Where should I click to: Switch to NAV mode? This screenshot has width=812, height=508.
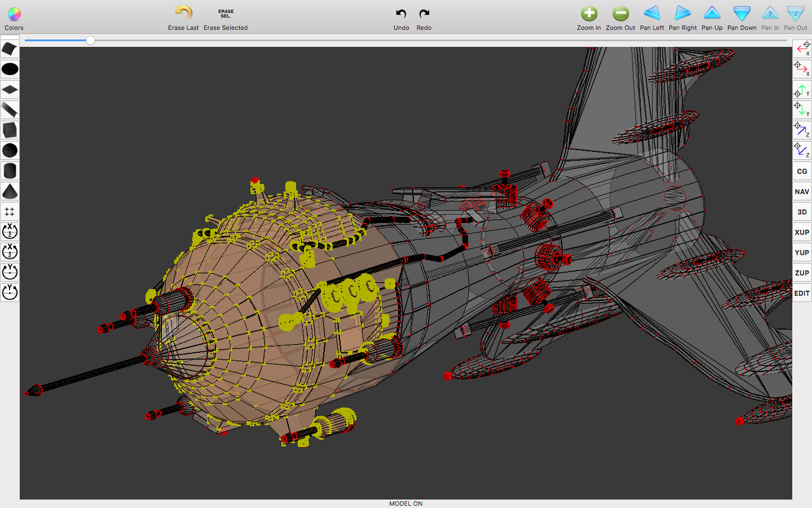click(802, 191)
